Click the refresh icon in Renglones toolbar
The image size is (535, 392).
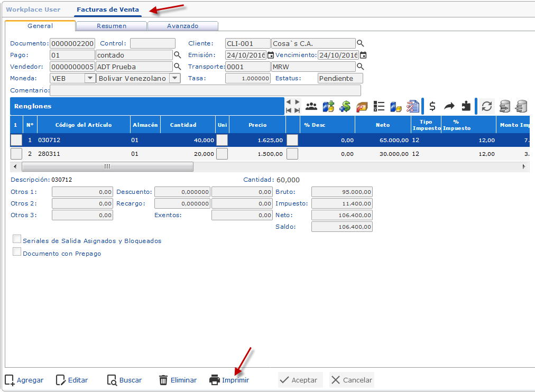coord(487,106)
